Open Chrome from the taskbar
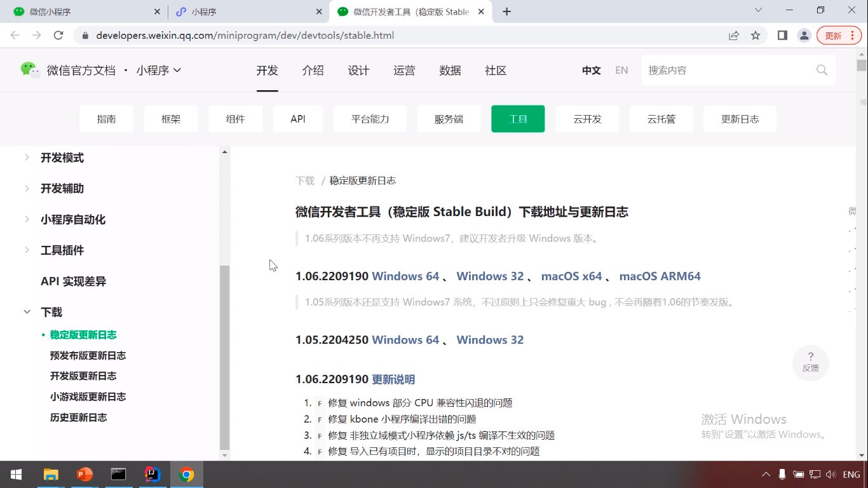The image size is (868, 488). (x=186, y=474)
